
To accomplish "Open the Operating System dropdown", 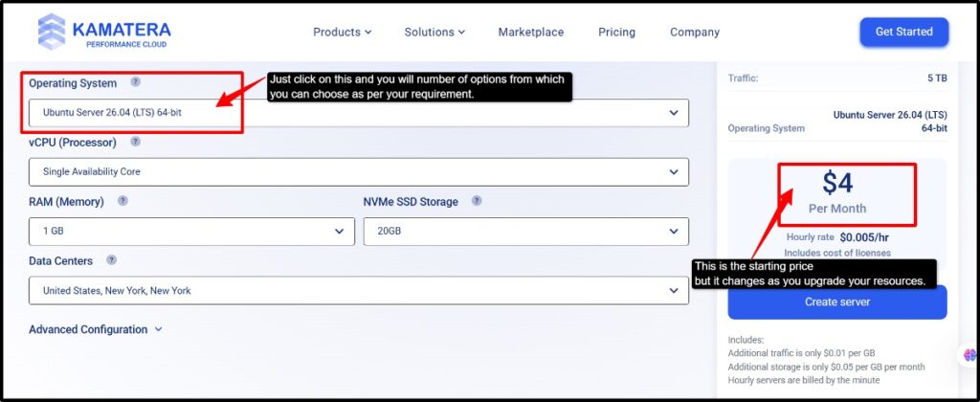I will (x=359, y=113).
